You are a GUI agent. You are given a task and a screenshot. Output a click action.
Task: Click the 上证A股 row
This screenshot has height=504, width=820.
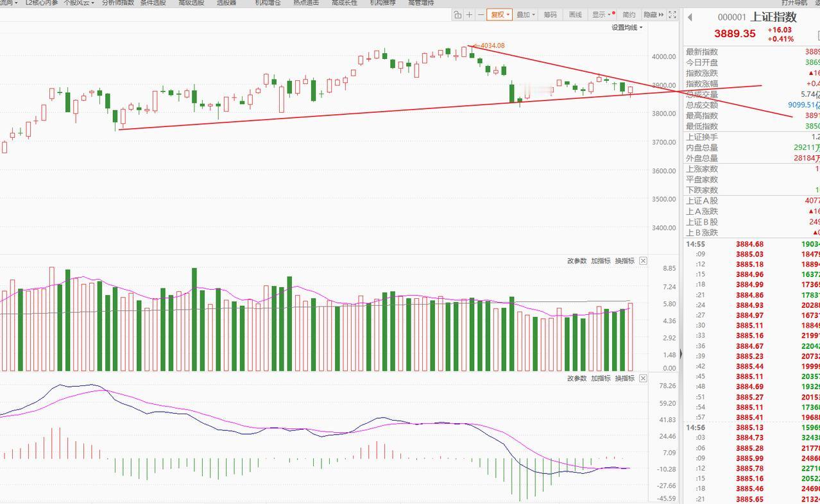pos(752,201)
